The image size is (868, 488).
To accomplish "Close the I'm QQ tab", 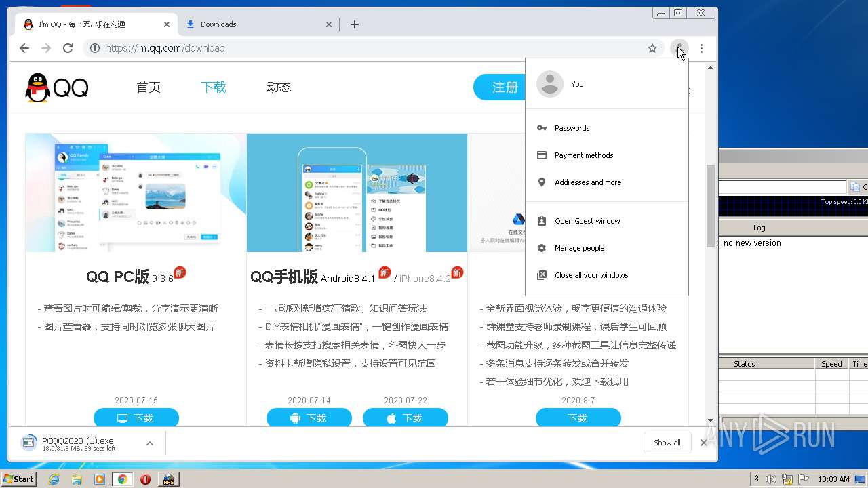I will [167, 24].
